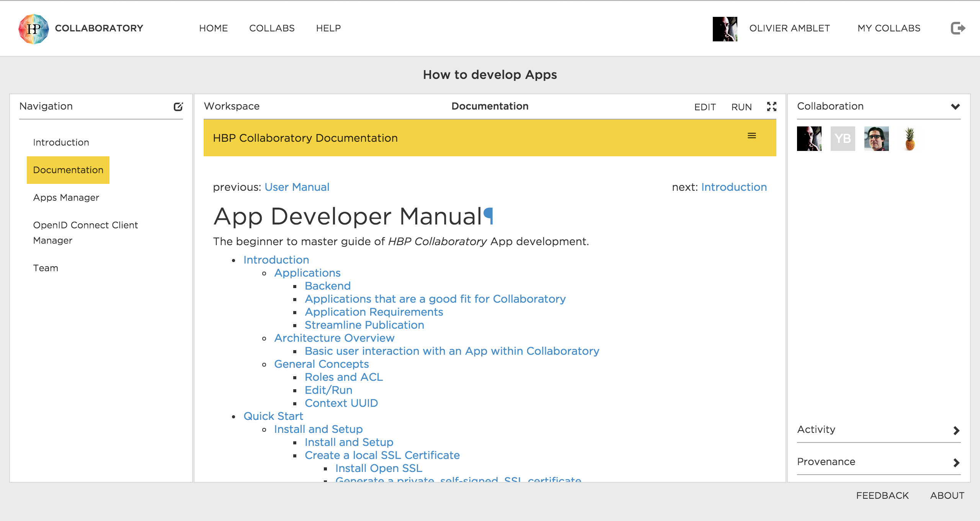Click Olivier Amblet's header profile photo
This screenshot has height=521, width=980.
(x=725, y=29)
